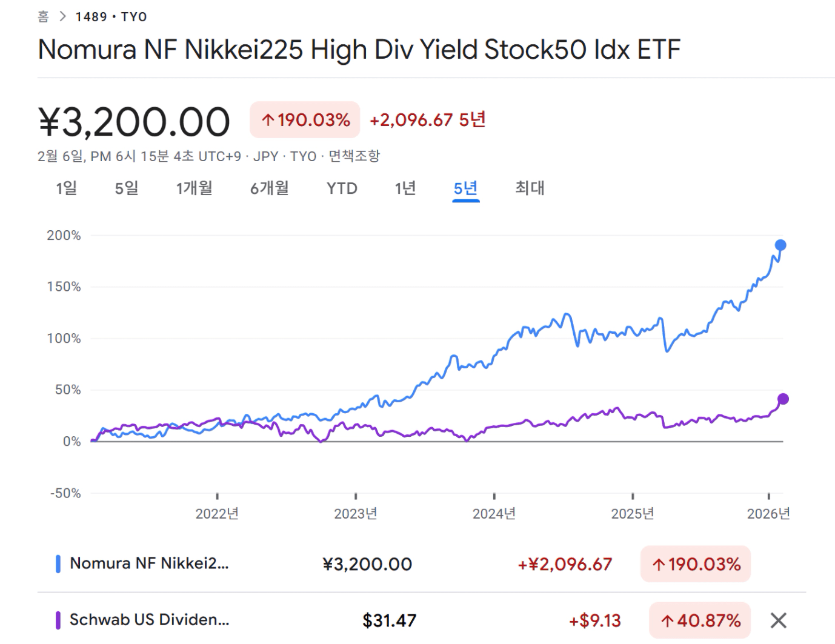Click the 190.03% gain badge at top
Screen dimensions: 835x644
pos(305,120)
